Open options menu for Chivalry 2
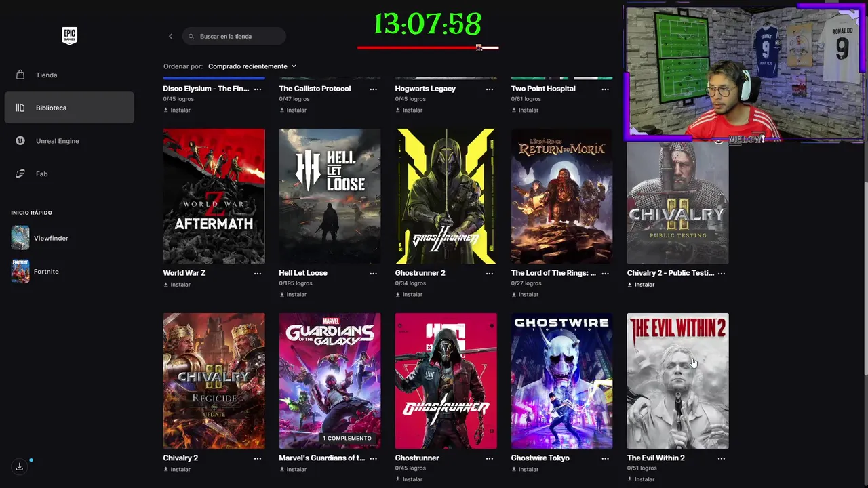This screenshot has height=488, width=868. [258, 458]
